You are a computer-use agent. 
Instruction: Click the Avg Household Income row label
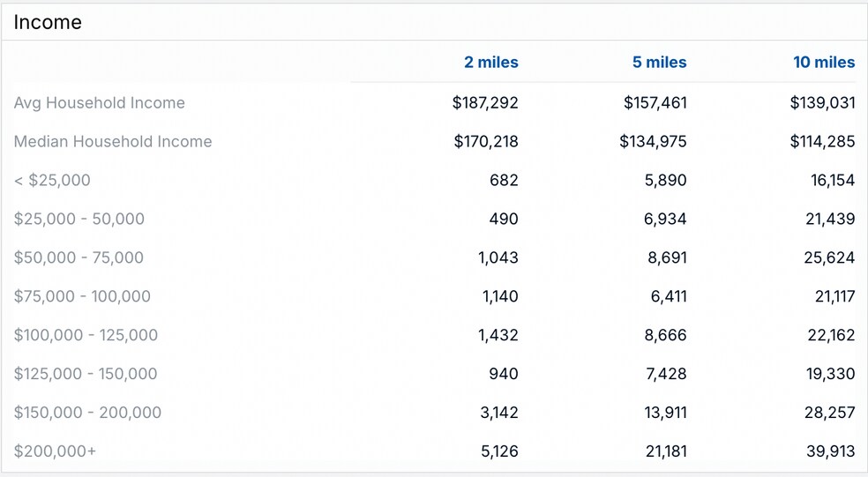click(100, 103)
